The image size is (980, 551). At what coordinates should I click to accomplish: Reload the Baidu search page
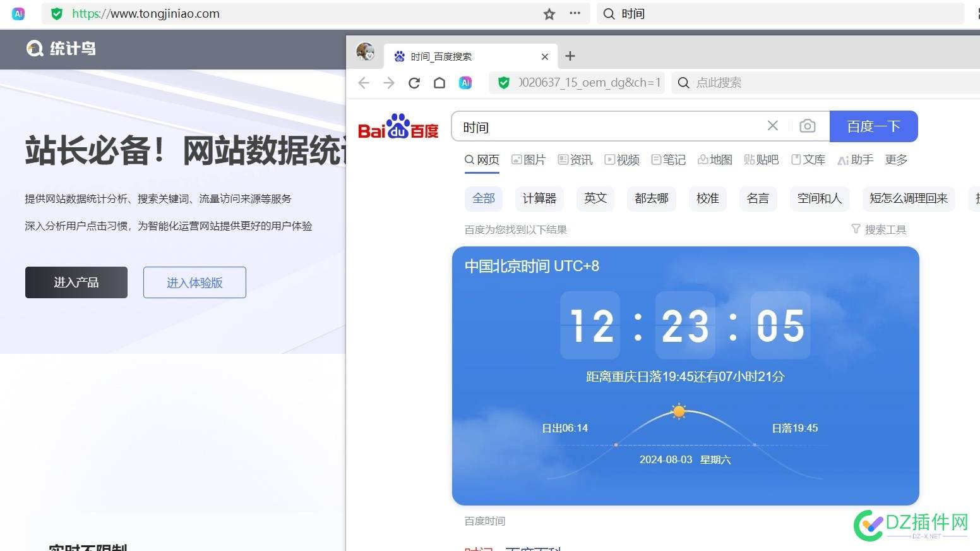click(414, 83)
